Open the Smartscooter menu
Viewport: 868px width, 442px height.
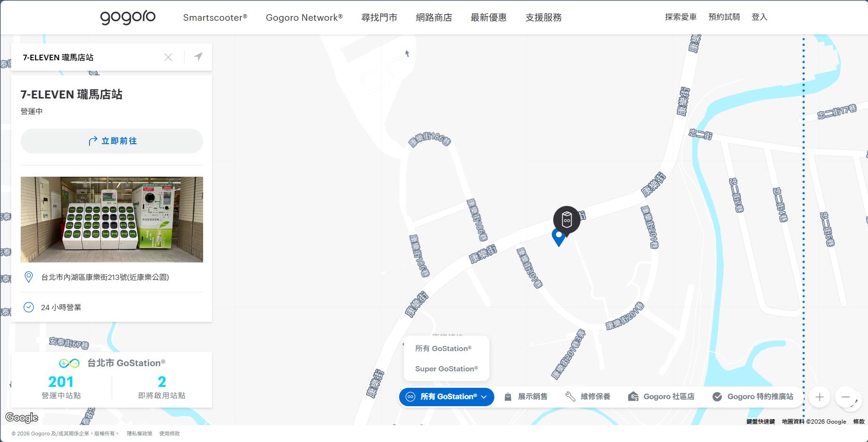pyautogui.click(x=215, y=17)
